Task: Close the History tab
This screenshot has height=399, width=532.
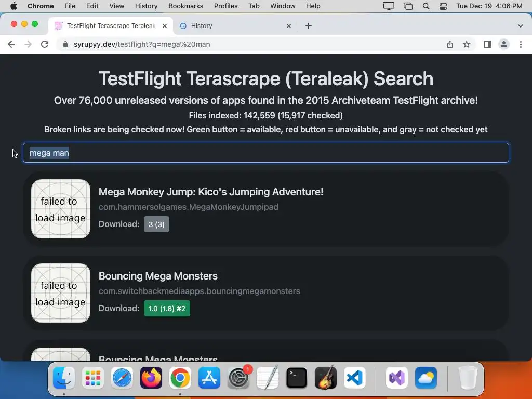Action: (289, 26)
